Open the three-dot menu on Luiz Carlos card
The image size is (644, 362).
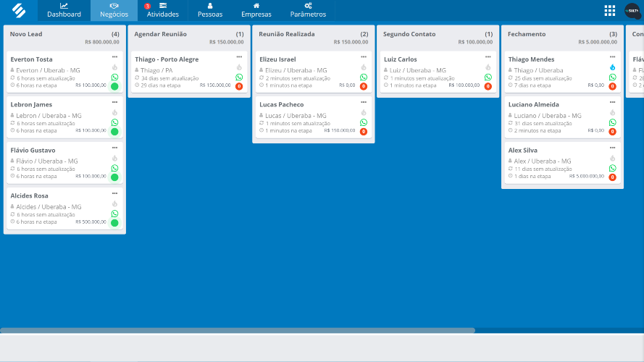488,57
